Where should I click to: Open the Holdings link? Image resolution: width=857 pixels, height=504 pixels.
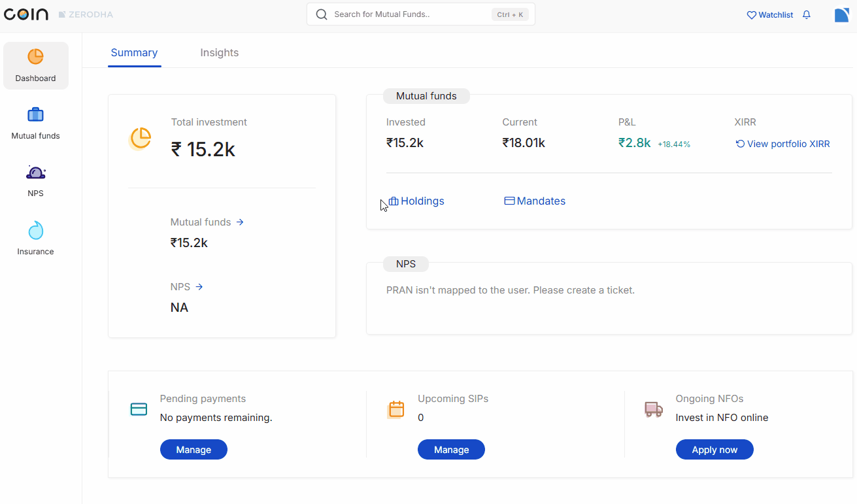click(416, 201)
